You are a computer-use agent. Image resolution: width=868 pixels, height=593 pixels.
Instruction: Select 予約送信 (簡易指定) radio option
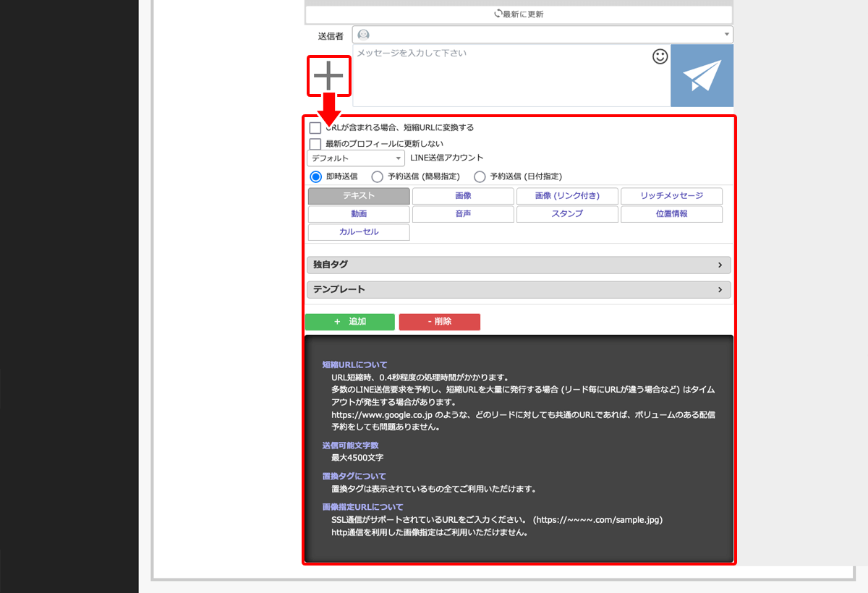click(x=377, y=176)
